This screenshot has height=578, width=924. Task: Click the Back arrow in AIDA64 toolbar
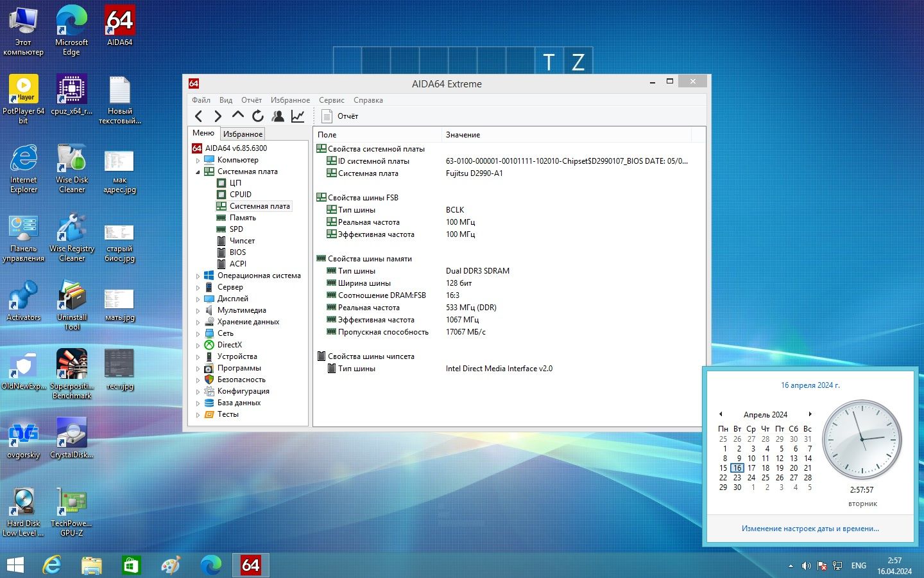coord(199,116)
